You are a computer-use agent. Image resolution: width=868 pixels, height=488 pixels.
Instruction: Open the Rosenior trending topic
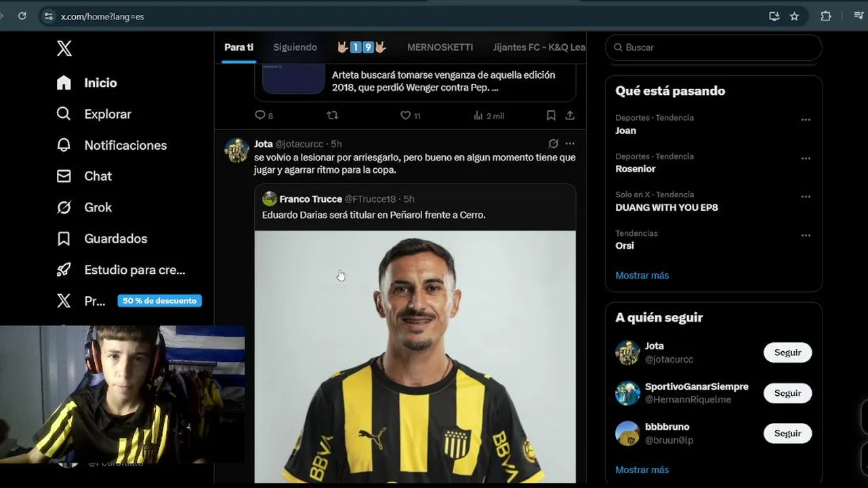point(635,169)
